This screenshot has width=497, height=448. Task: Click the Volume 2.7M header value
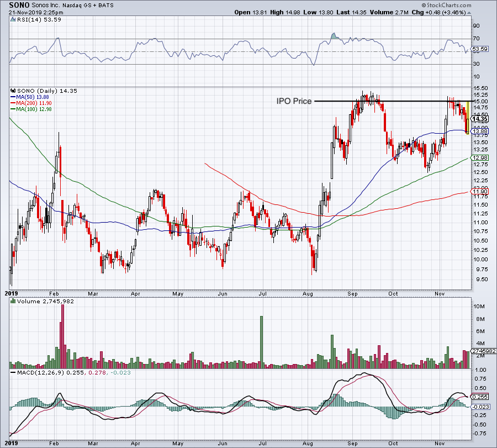[389, 12]
